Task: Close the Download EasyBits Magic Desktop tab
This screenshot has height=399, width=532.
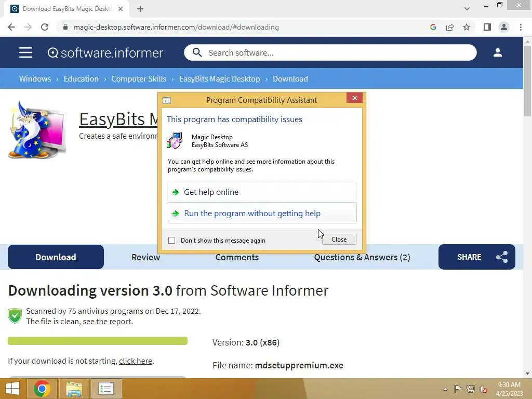Action: (x=121, y=9)
